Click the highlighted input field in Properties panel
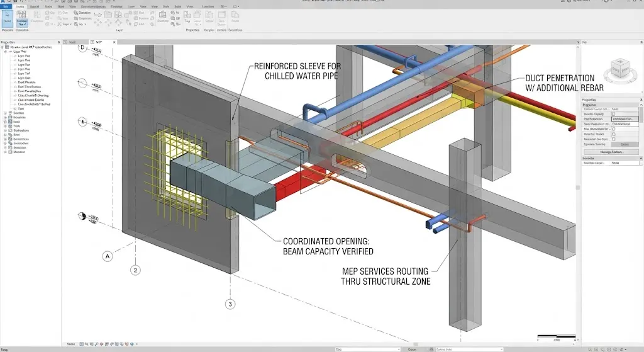 point(625,119)
